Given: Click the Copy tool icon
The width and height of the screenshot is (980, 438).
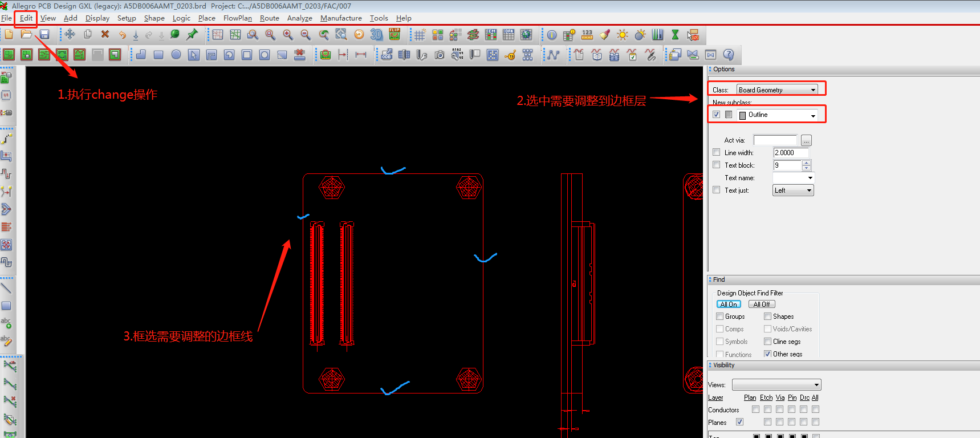Looking at the screenshot, I should click(88, 35).
